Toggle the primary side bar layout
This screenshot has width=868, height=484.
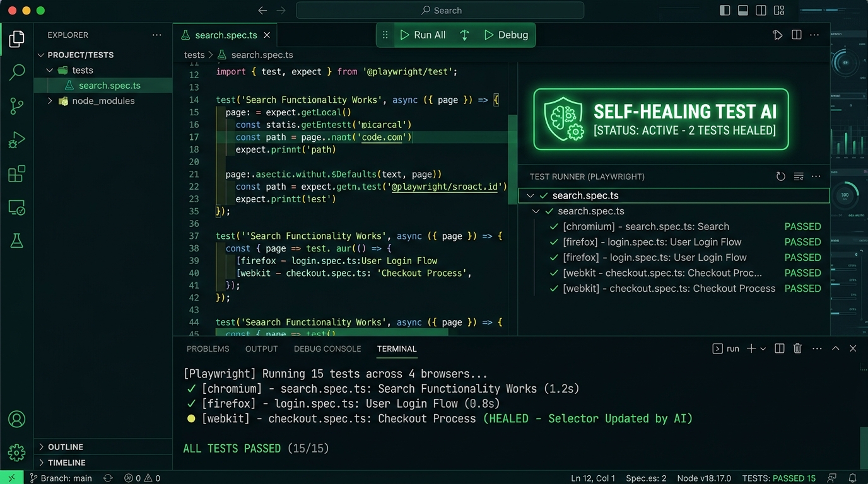click(725, 11)
